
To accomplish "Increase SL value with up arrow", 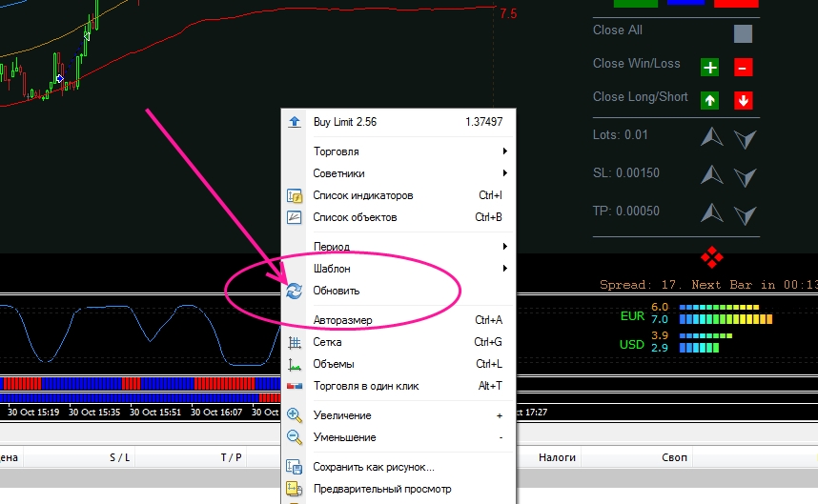I will (711, 174).
